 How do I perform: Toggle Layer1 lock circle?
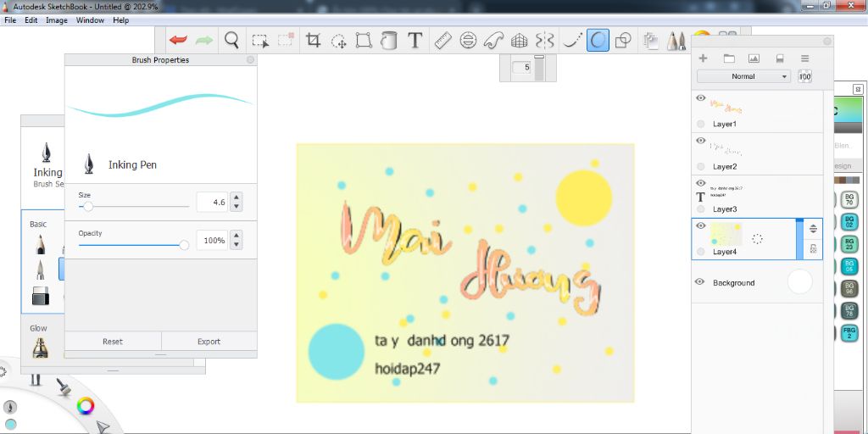[701, 124]
